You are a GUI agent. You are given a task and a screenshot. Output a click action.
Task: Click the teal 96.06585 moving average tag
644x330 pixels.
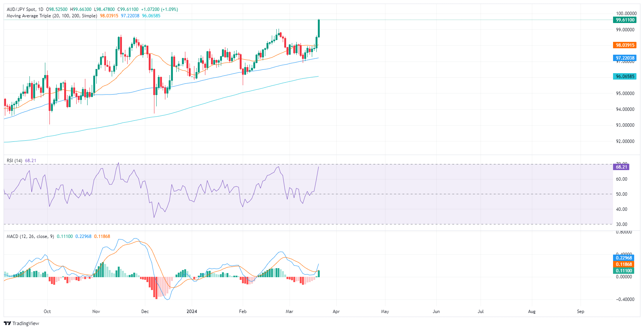tap(625, 77)
